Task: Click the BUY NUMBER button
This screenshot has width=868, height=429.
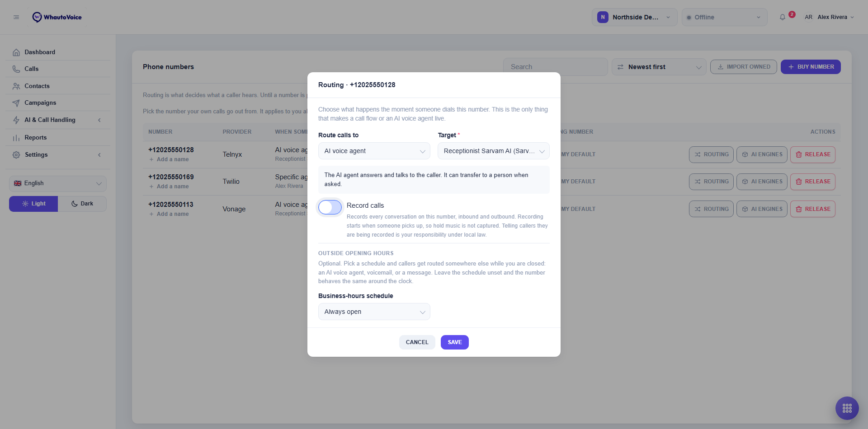Action: (811, 67)
